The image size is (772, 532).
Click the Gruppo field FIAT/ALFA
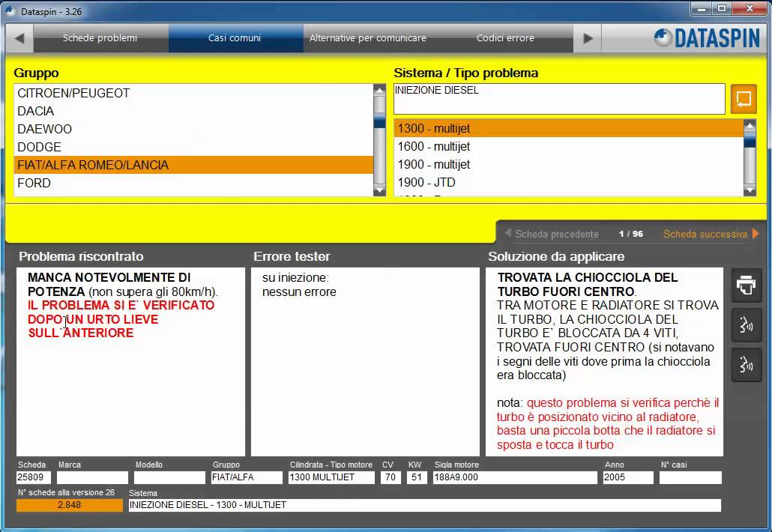click(x=247, y=477)
